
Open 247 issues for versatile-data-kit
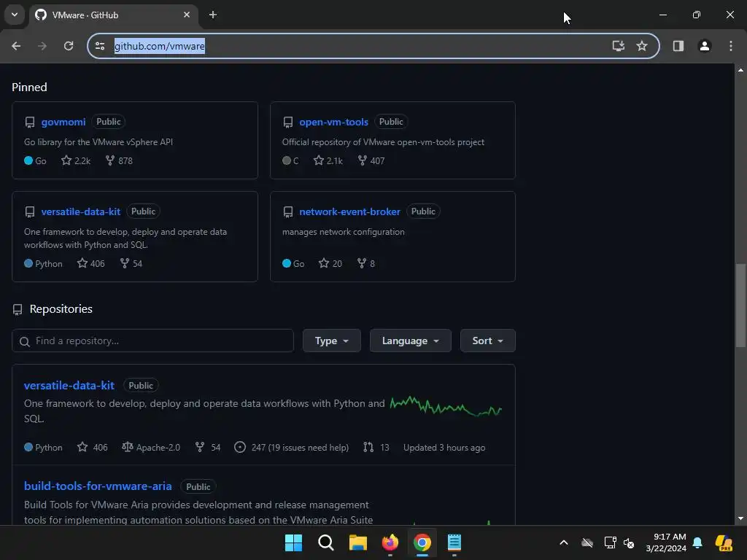[292, 448]
